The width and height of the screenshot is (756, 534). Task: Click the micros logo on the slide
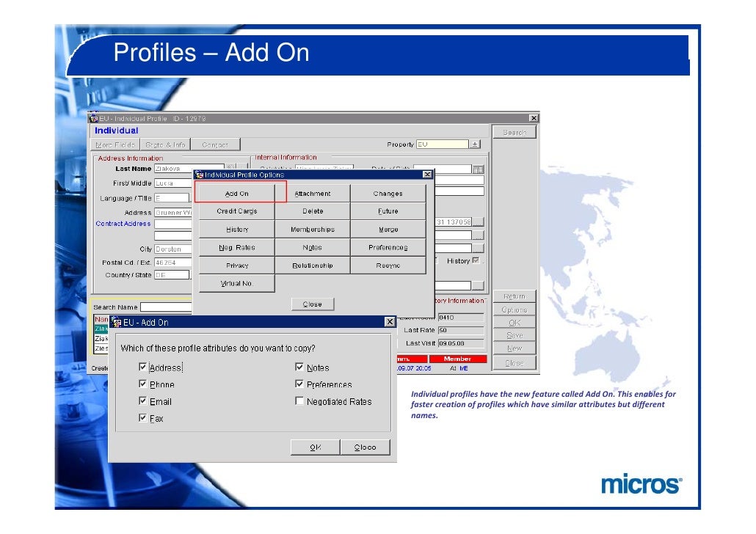point(641,485)
